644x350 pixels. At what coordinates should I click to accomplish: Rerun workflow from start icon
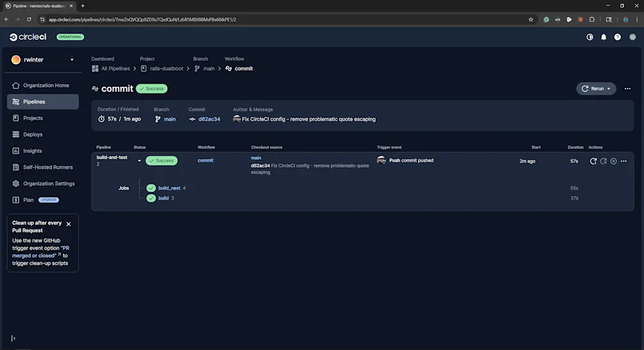pos(593,161)
